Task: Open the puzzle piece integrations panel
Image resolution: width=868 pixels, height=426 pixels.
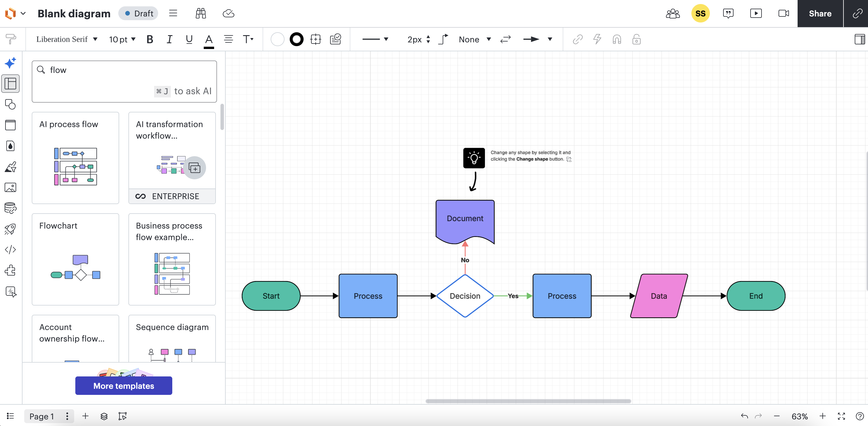Action: coord(10,271)
